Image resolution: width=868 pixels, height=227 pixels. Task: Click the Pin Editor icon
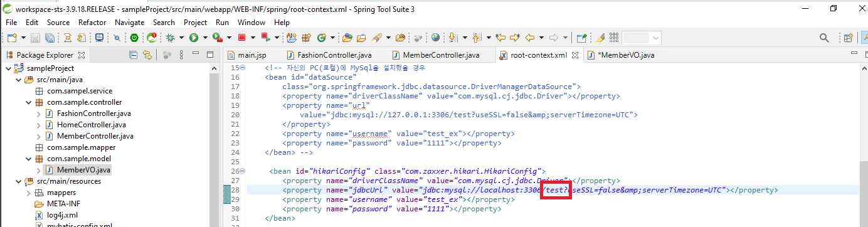pyautogui.click(x=581, y=38)
